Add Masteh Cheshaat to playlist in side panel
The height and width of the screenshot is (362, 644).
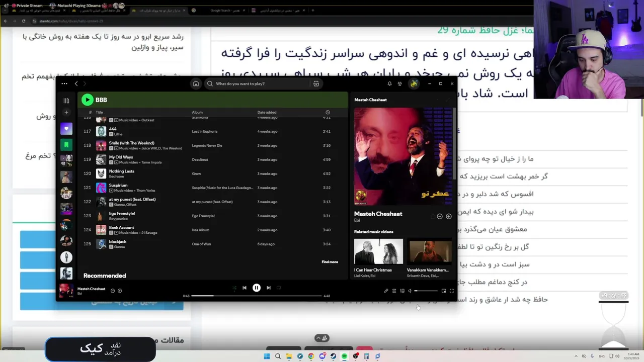point(449,216)
